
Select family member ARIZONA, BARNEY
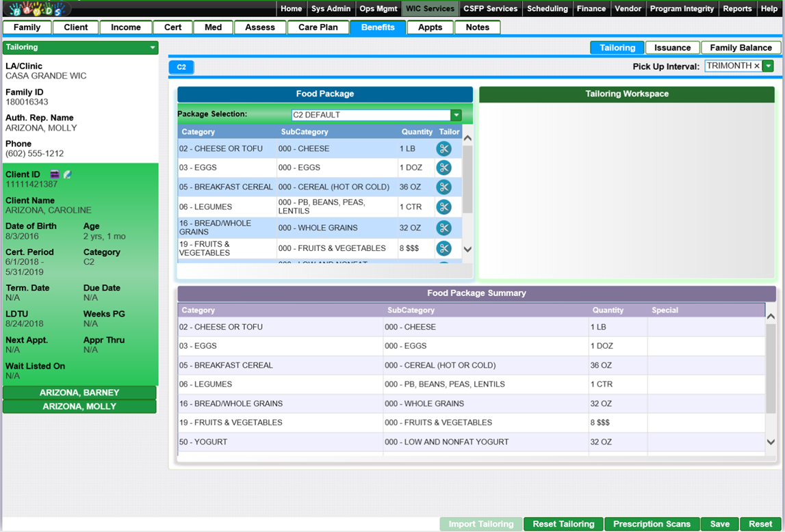tap(79, 393)
